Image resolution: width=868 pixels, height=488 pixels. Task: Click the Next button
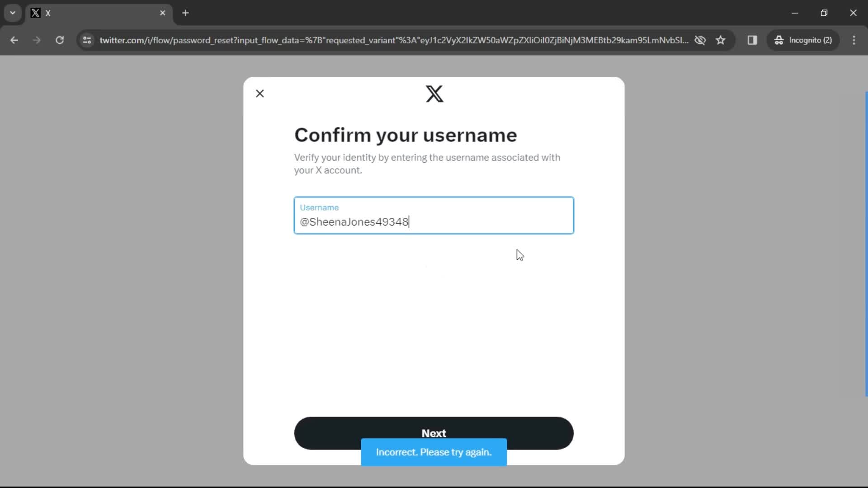[434, 432]
